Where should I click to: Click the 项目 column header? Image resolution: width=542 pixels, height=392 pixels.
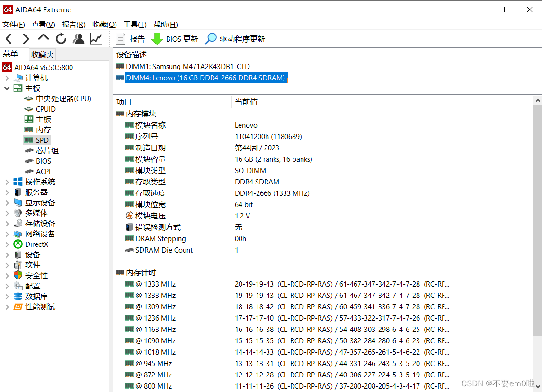[172, 102]
